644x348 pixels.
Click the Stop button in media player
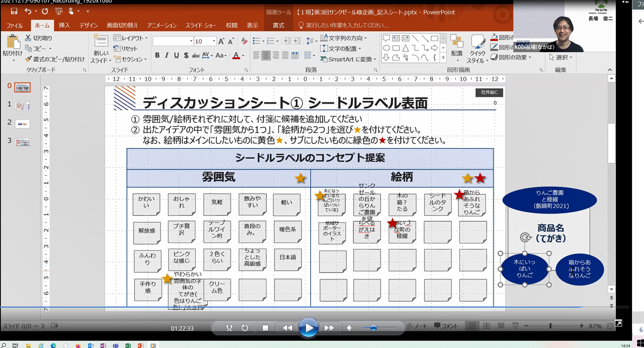point(265,328)
